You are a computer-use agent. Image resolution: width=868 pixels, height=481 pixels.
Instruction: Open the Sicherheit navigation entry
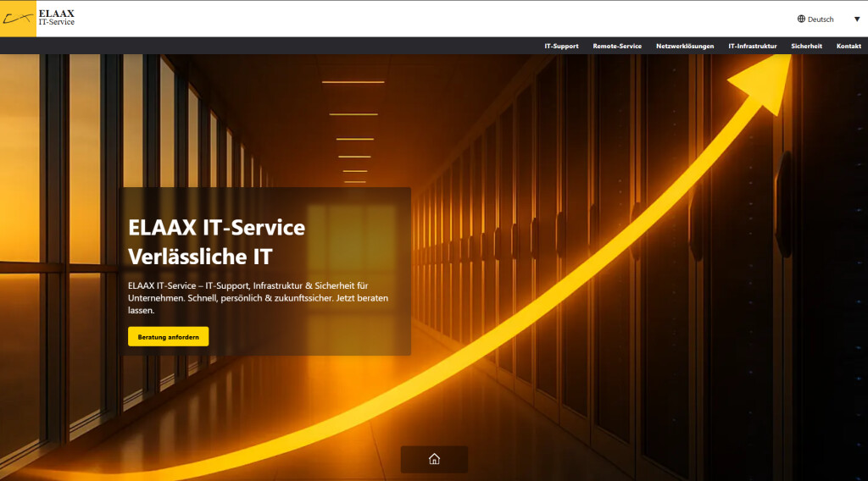click(806, 46)
